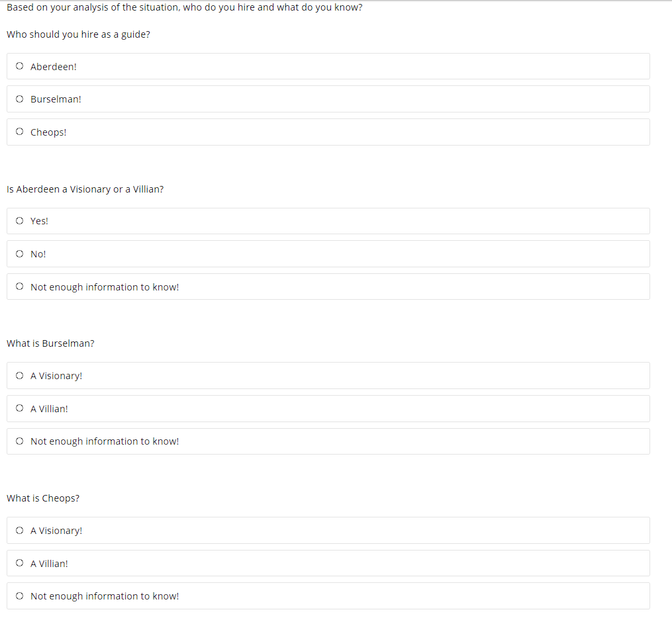Select Not enough information for Burselman question

[x=19, y=441]
